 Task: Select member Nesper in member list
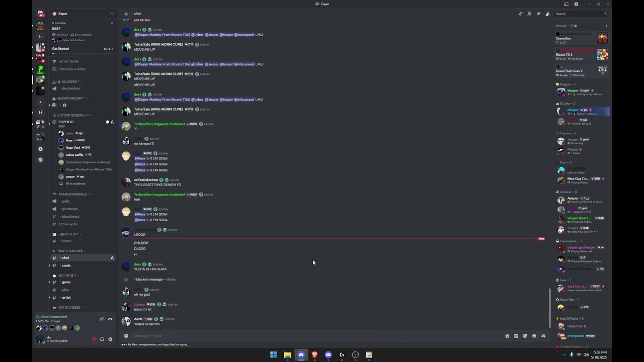pos(583,112)
